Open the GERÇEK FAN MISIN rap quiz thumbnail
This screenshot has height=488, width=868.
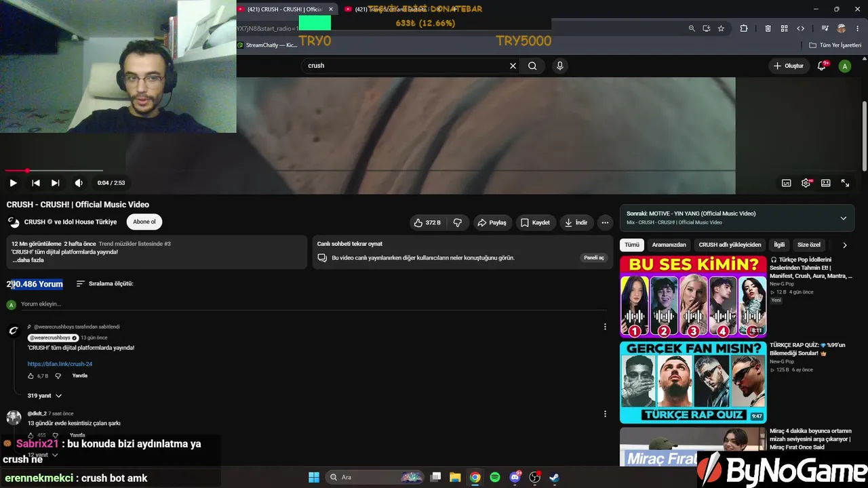coord(693,382)
